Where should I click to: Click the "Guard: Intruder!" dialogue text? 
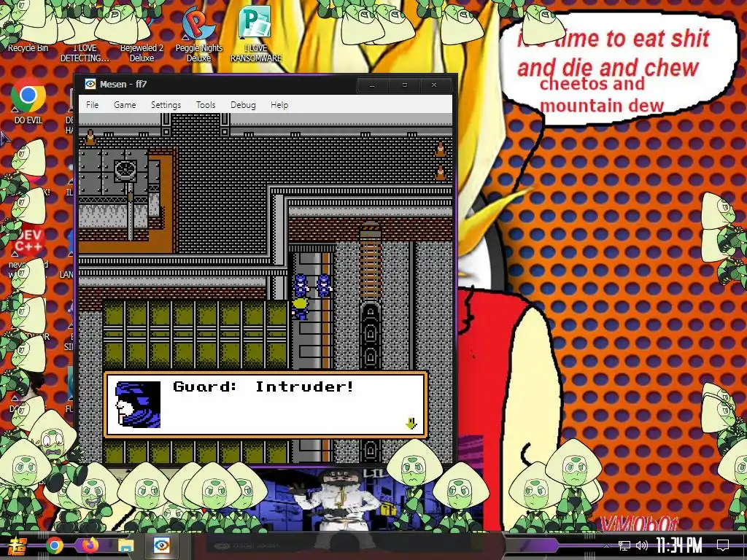click(x=263, y=386)
